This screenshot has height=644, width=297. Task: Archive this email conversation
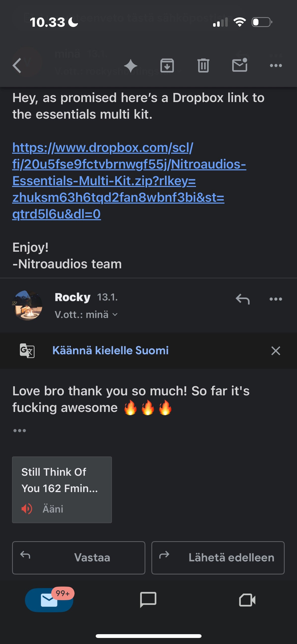tap(167, 66)
